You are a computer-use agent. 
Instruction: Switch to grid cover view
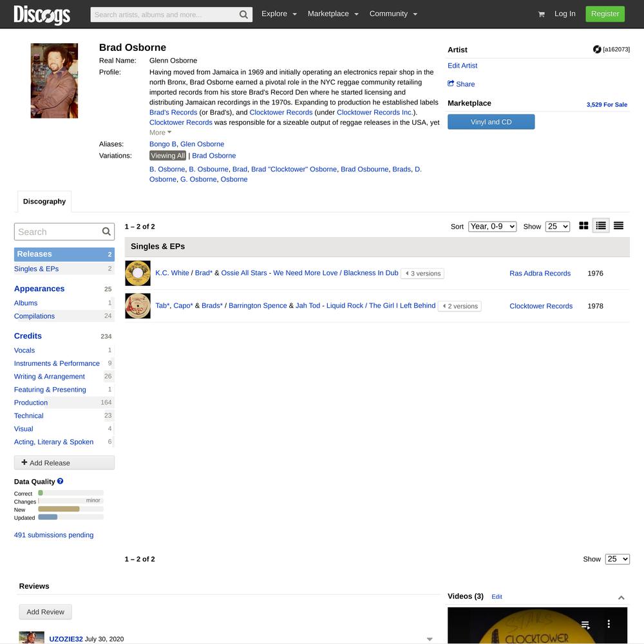point(583,225)
